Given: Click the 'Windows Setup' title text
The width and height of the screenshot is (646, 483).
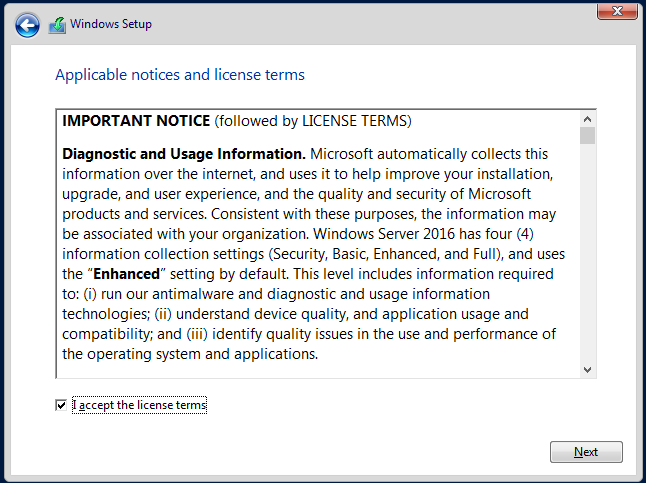Looking at the screenshot, I should pyautogui.click(x=111, y=24).
